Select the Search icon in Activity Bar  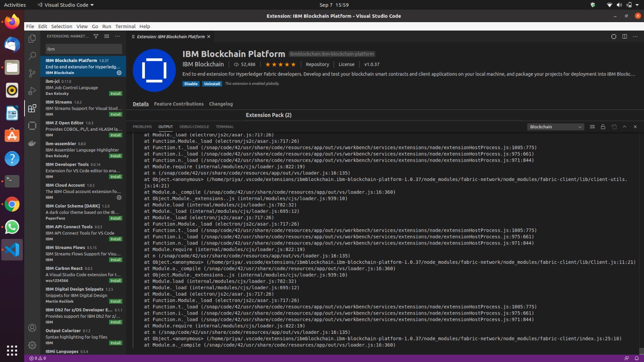[x=32, y=56]
